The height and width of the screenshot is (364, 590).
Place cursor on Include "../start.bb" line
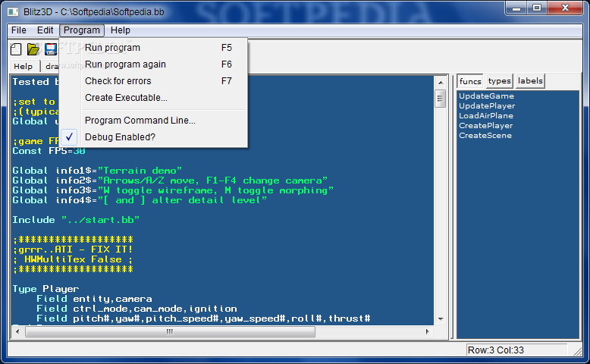76,220
